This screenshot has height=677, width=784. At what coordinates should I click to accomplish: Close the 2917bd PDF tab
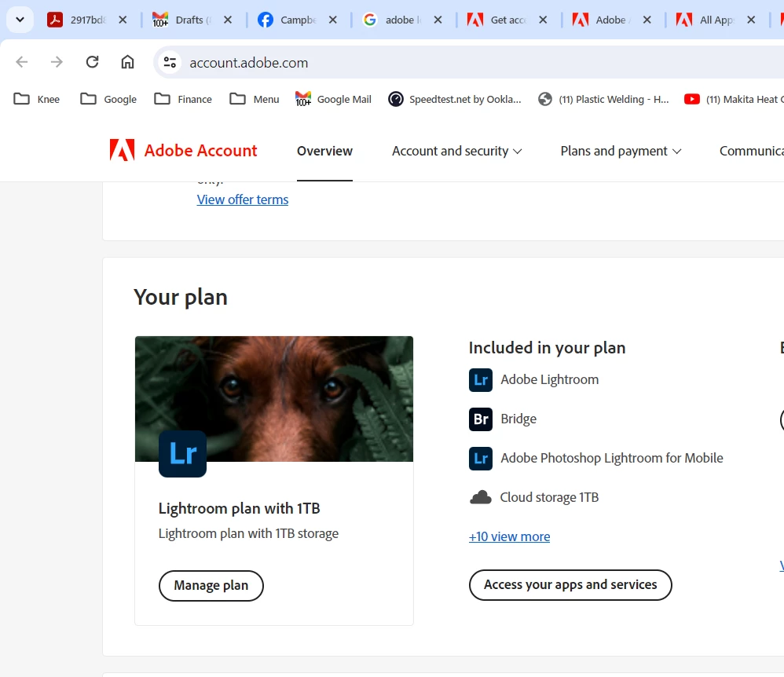click(123, 20)
